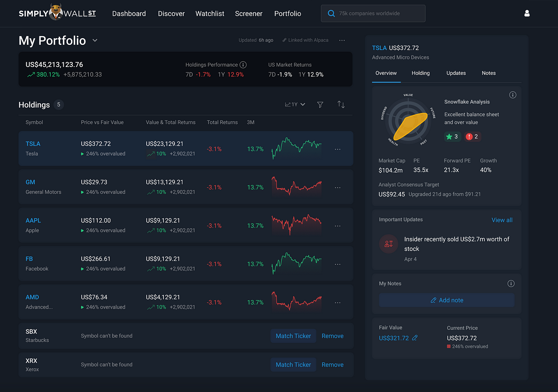This screenshot has height=392, width=558.
Task: Open the Discover nav item
Action: pyautogui.click(x=171, y=14)
